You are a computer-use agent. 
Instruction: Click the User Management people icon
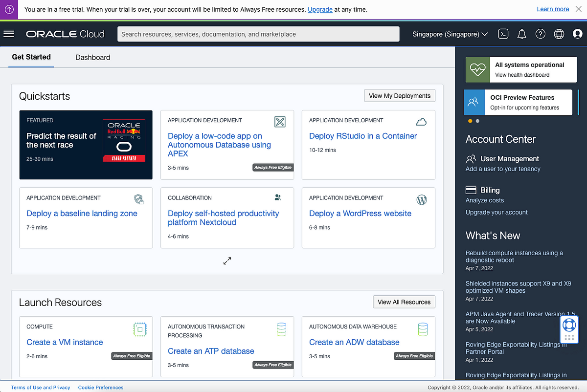coord(471,159)
